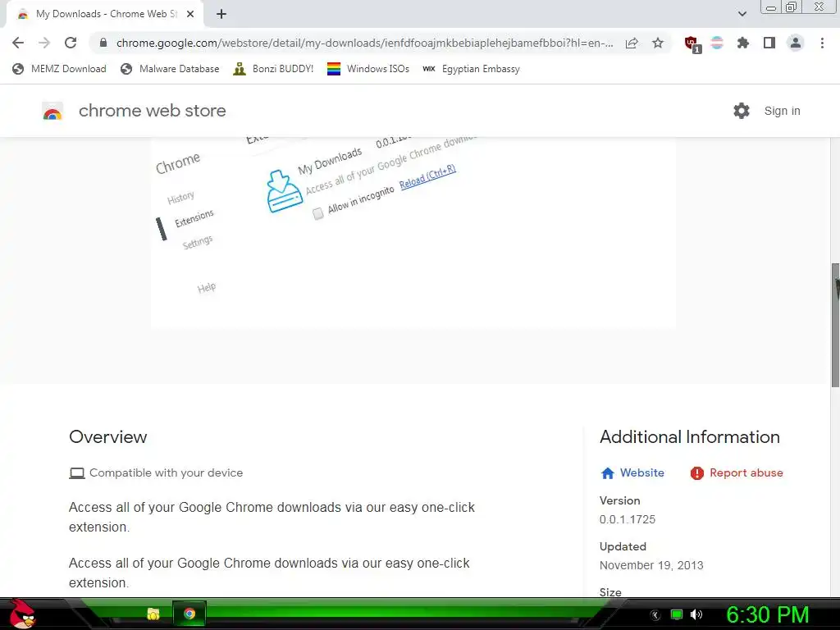Image resolution: width=840 pixels, height=630 pixels.
Task: Bookmark this page with star icon
Action: click(658, 43)
